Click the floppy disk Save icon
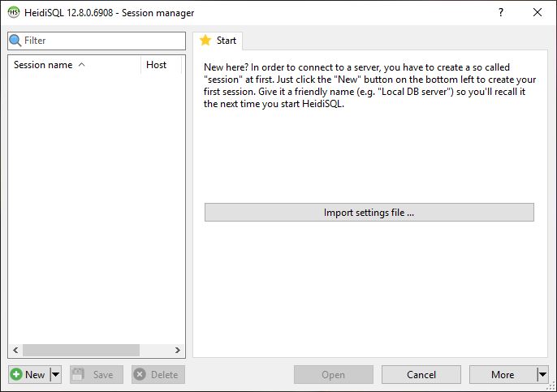This screenshot has width=557, height=392. pos(78,374)
